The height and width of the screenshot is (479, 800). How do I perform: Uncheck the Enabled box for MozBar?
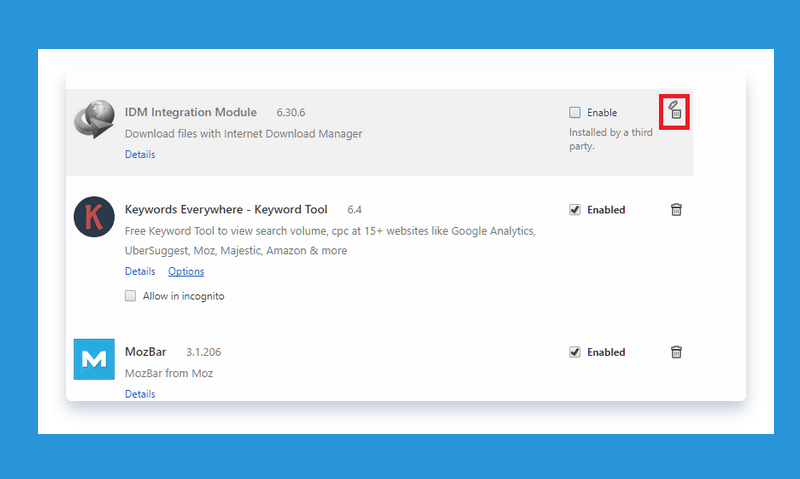click(574, 352)
